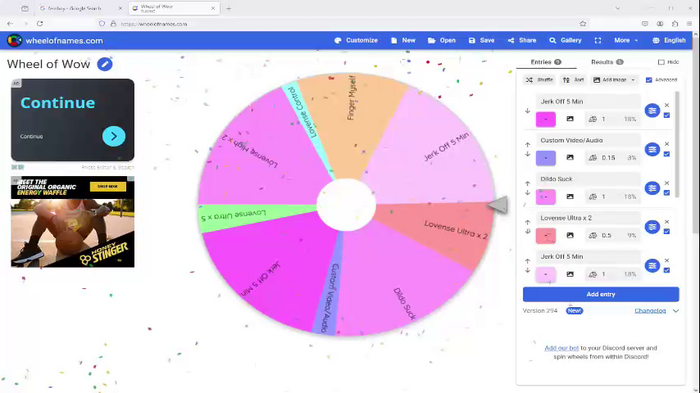
Task: Open the Custom Video/Audio color swatch
Action: [x=546, y=158]
